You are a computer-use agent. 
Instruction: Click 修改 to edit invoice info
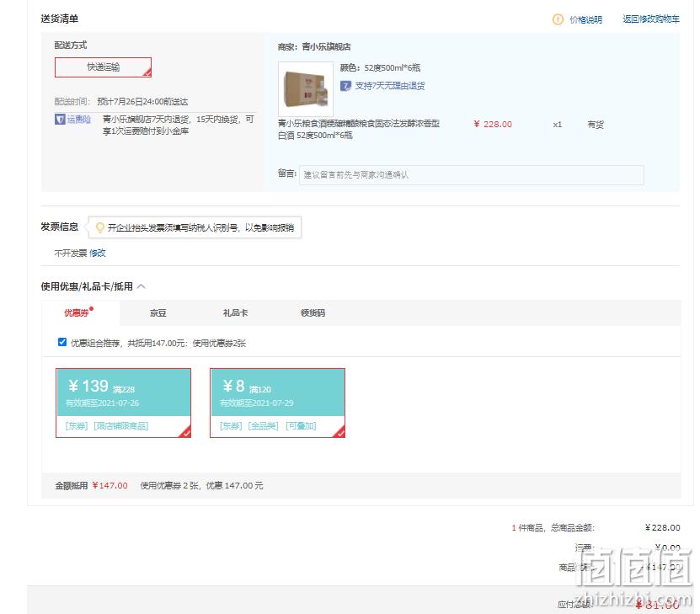click(98, 253)
